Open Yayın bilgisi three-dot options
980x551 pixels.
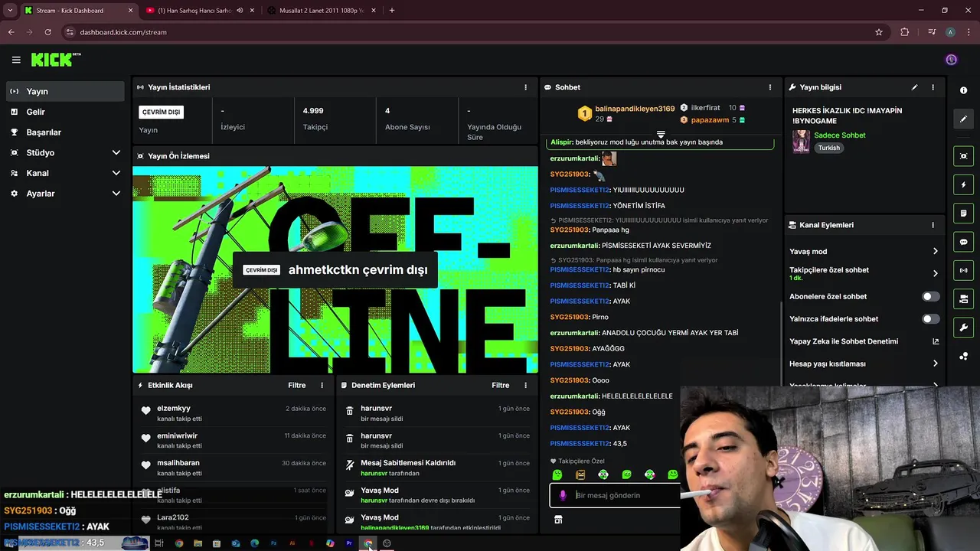pyautogui.click(x=933, y=87)
